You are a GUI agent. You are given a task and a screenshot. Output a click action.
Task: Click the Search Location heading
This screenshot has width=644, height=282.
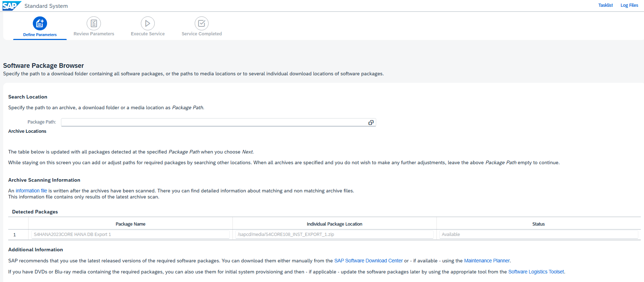click(x=28, y=97)
